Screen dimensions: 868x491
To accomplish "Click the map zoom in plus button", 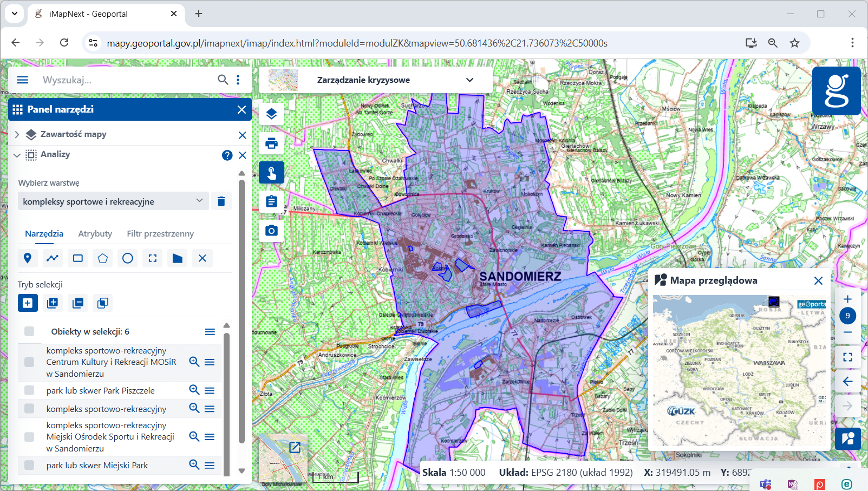I will click(x=847, y=299).
